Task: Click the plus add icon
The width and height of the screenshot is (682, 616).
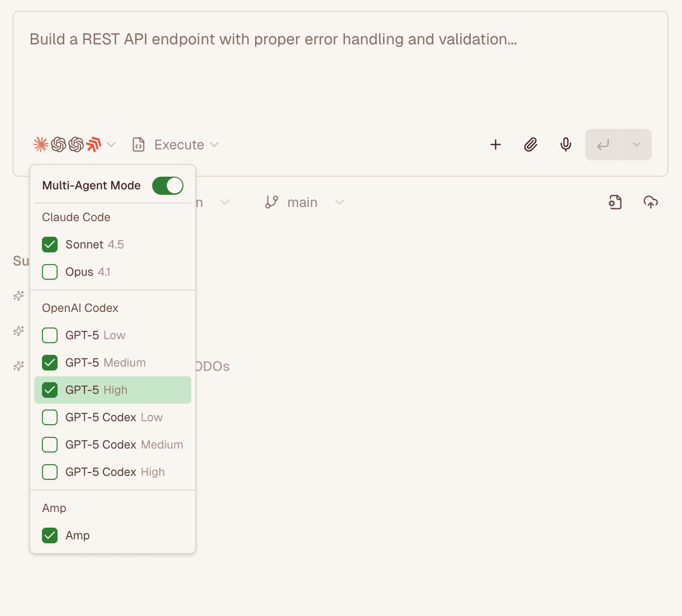Action: point(496,144)
